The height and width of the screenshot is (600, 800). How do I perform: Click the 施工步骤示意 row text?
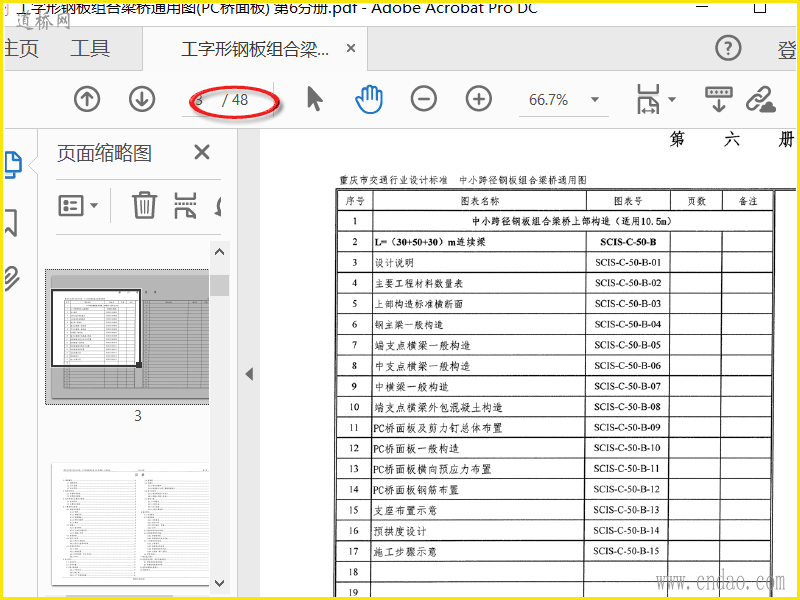coord(405,552)
